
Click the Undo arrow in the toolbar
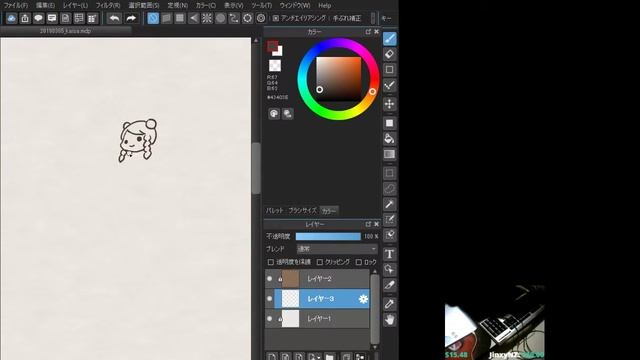point(115,18)
